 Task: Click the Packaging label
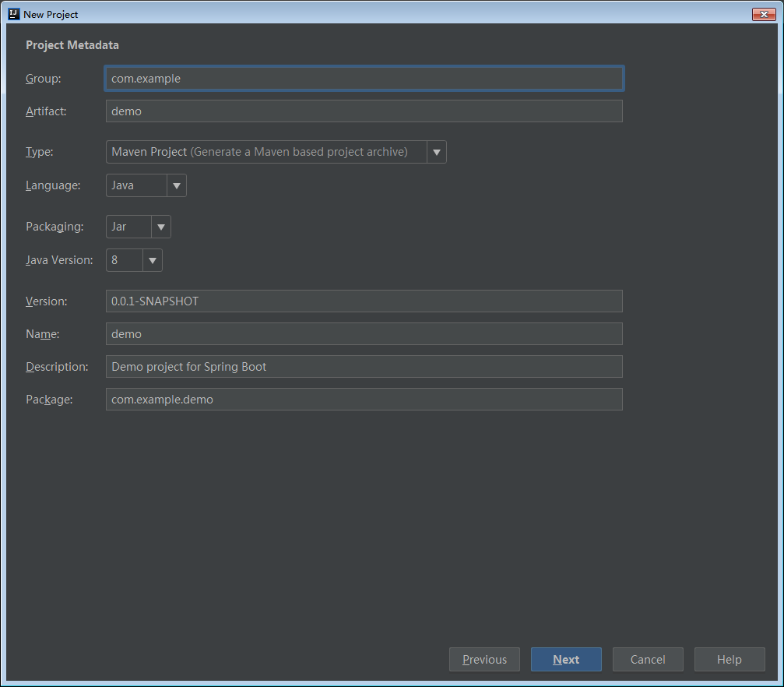54,227
